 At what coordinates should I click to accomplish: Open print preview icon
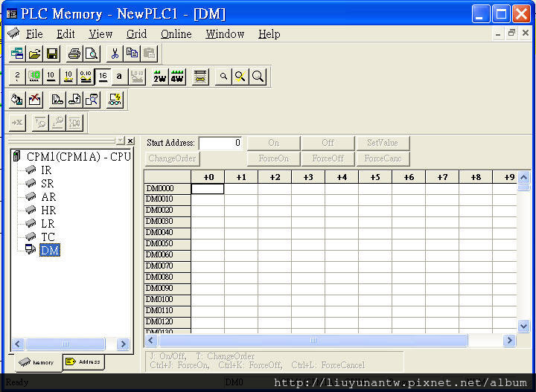coord(92,54)
